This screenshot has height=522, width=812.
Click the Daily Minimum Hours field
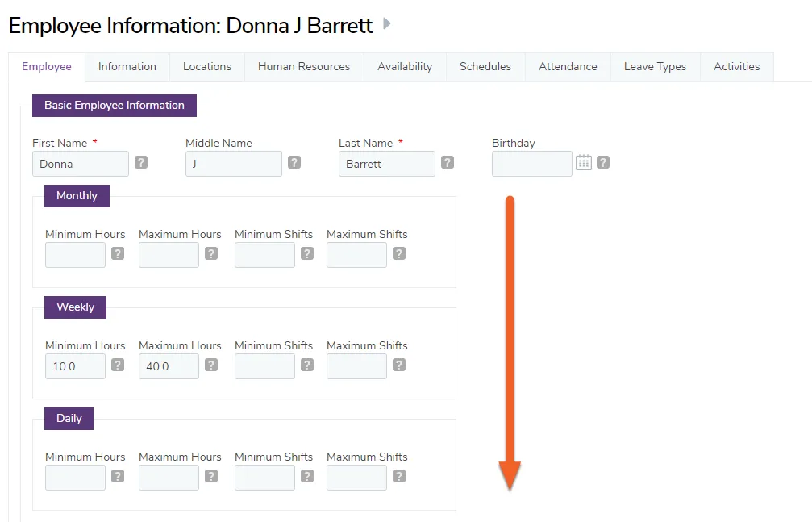(x=75, y=478)
